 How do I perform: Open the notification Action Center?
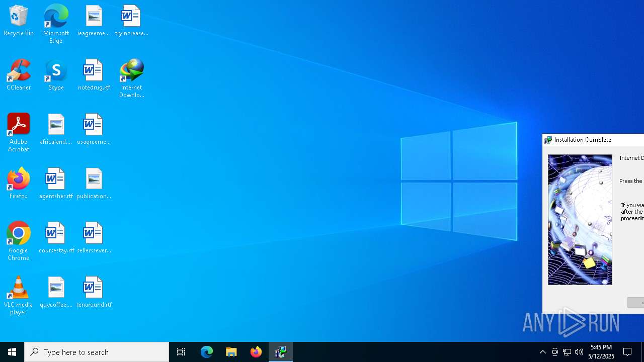pos(628,352)
